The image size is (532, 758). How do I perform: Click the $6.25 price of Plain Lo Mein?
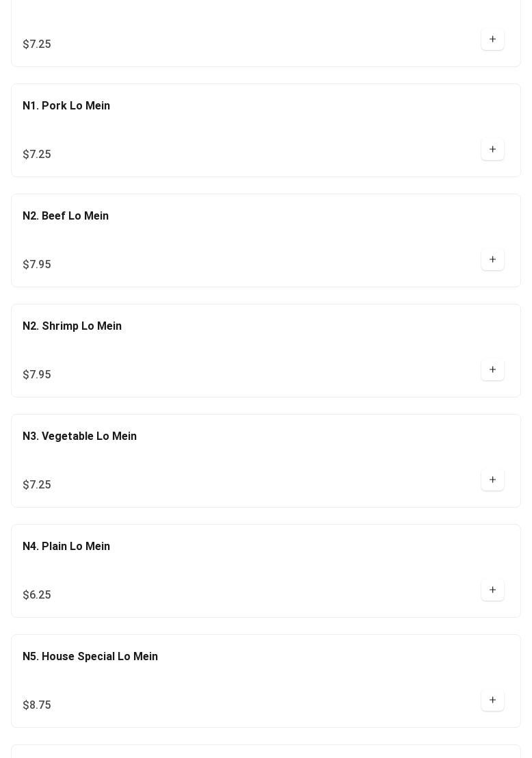37,595
